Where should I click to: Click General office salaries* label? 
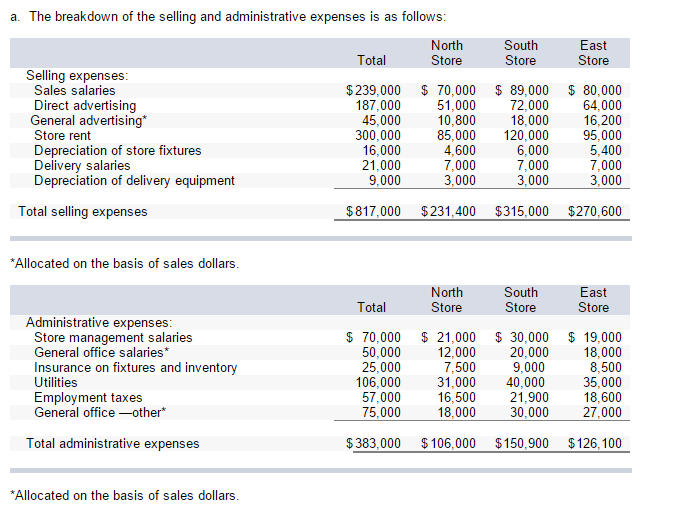[101, 353]
